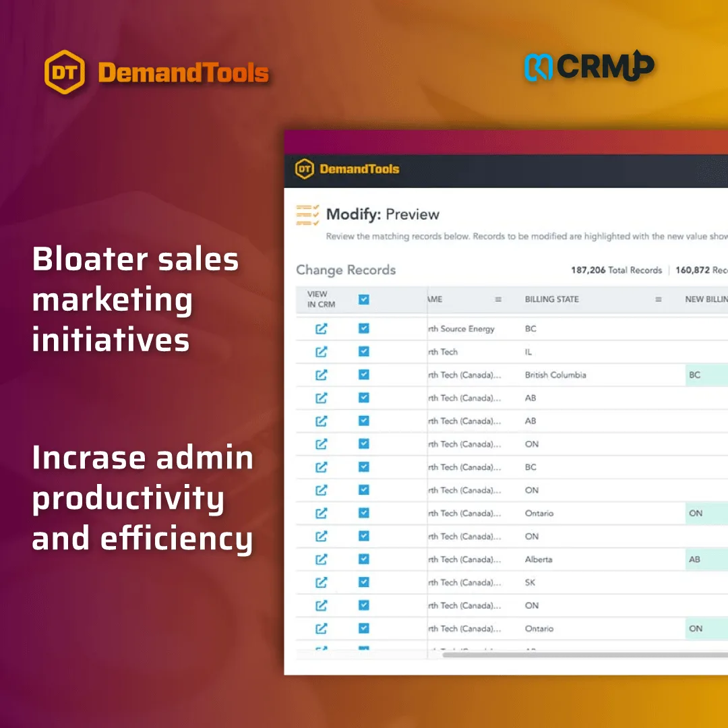Uncheck the select-all checkbox in table header
728x728 pixels.
click(363, 299)
